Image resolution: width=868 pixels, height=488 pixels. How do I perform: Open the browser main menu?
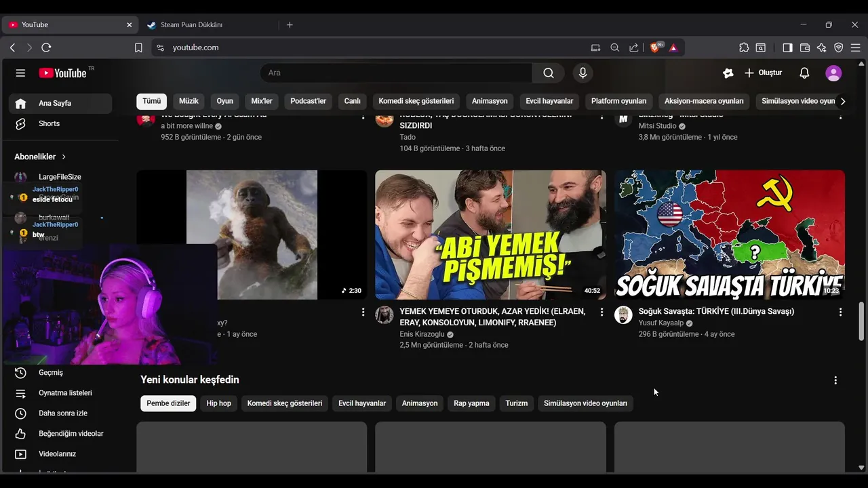(856, 47)
